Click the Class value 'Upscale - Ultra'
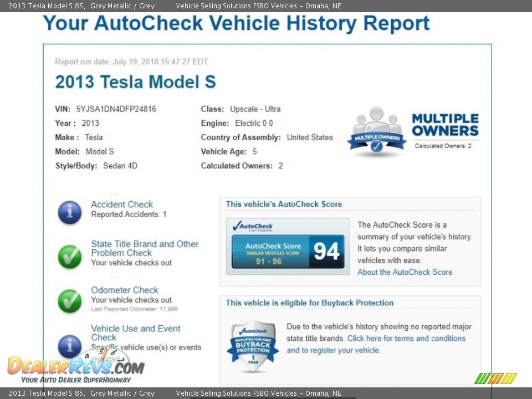Image resolution: width=532 pixels, height=399 pixels. (x=255, y=109)
